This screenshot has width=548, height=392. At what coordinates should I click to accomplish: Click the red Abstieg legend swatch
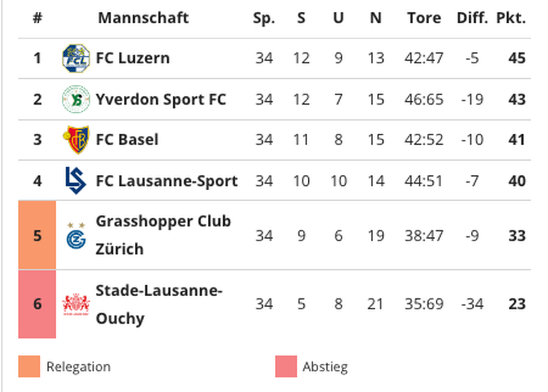coord(286,366)
